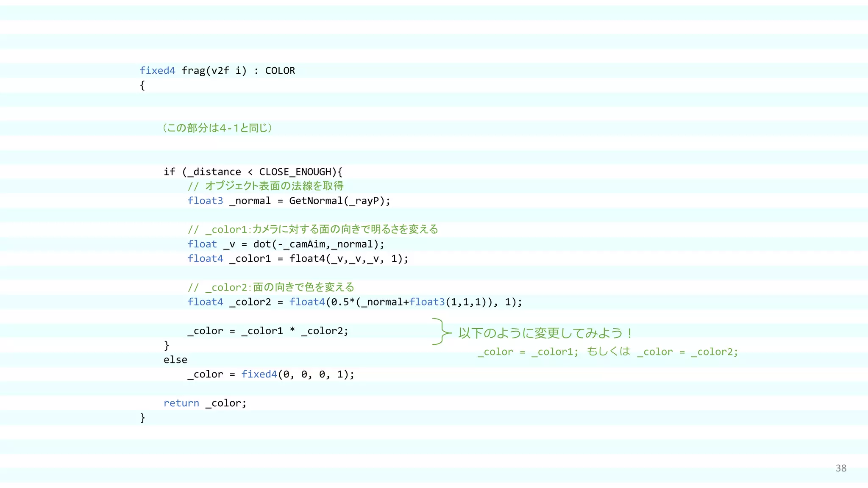Click the 'else' keyword line
The height and width of the screenshot is (488, 868).
coord(175,360)
